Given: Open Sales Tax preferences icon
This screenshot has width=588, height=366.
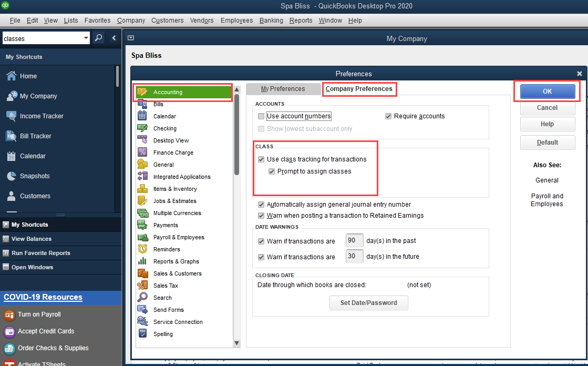Looking at the screenshot, I should [142, 286].
